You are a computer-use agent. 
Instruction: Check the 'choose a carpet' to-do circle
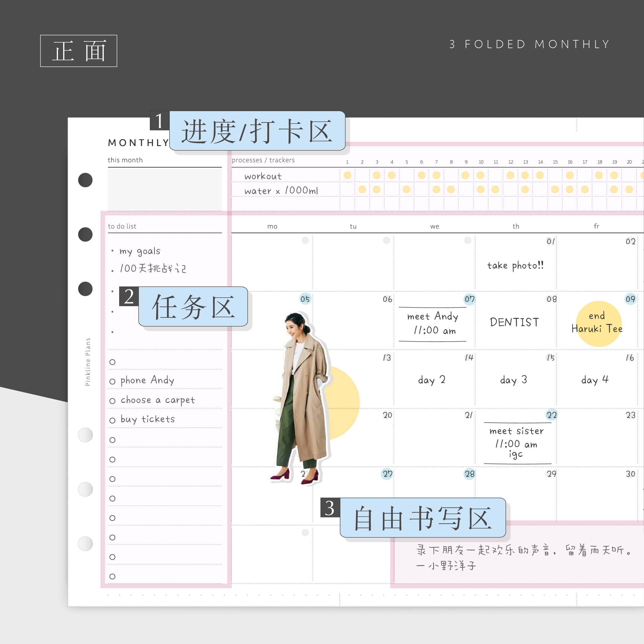112,401
